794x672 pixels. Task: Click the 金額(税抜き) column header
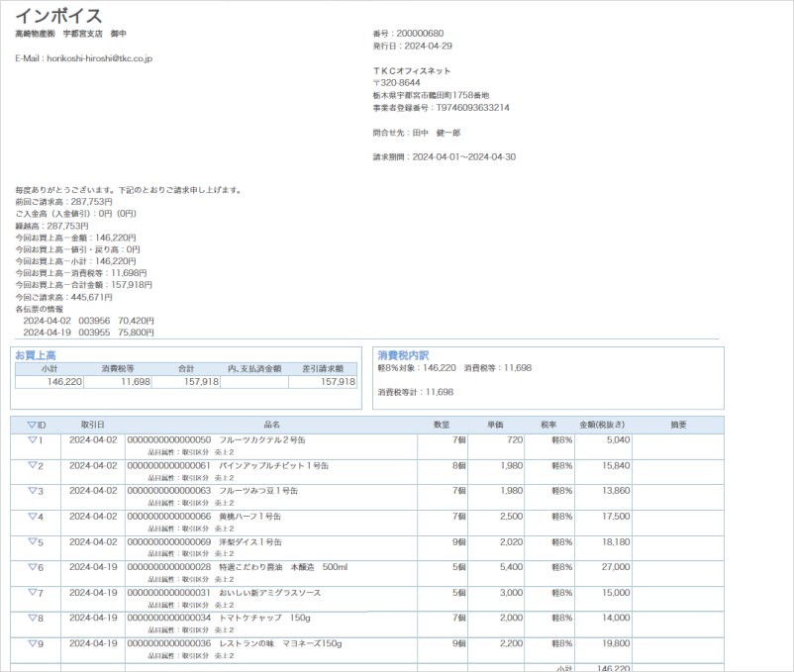(x=602, y=425)
